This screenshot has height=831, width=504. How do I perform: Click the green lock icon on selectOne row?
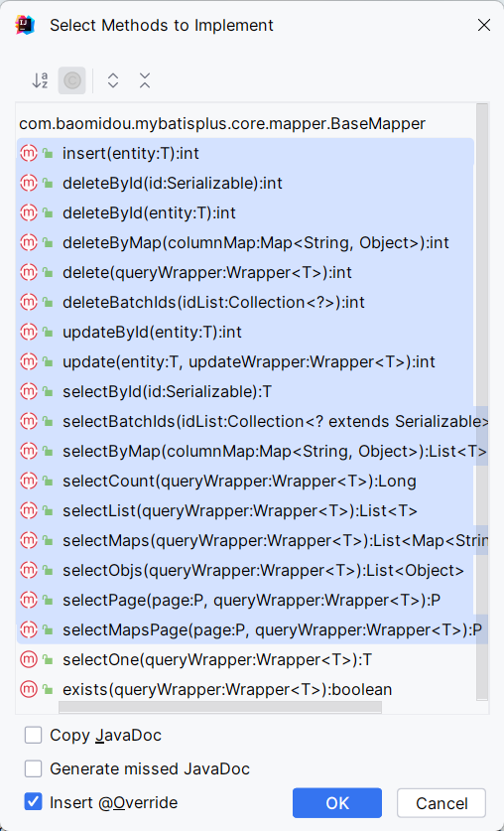[x=49, y=660]
